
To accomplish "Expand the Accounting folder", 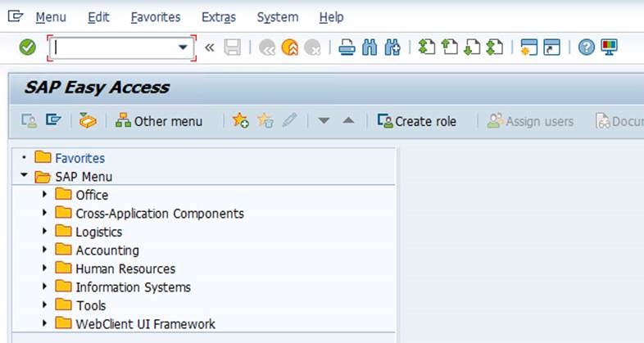I will (44, 250).
